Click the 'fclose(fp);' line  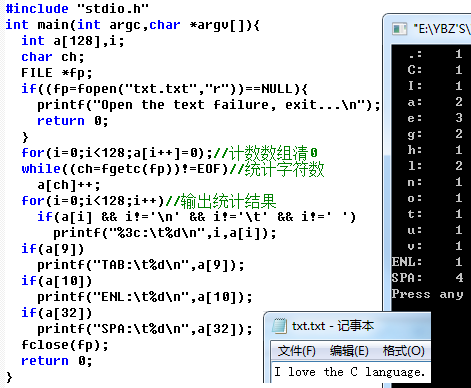[65, 345]
